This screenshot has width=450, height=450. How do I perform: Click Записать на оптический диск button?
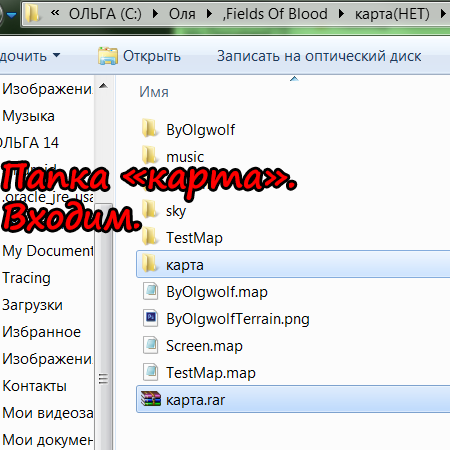coord(319,56)
